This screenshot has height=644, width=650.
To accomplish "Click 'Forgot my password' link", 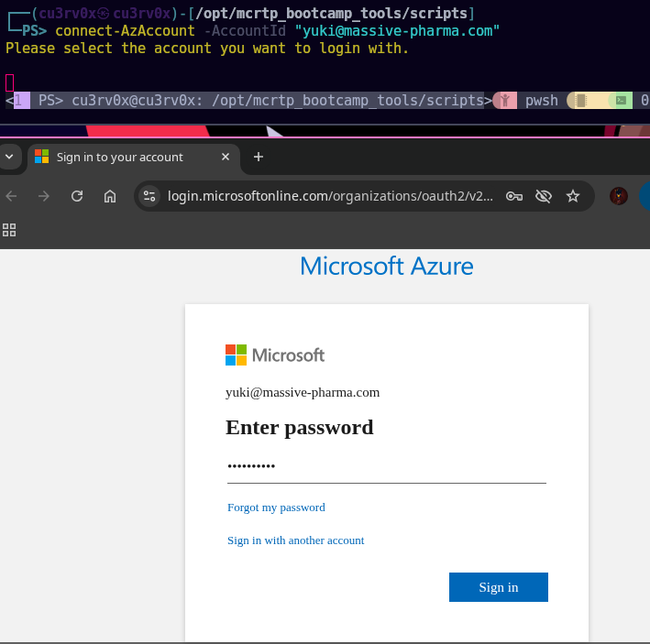I will click(276, 508).
